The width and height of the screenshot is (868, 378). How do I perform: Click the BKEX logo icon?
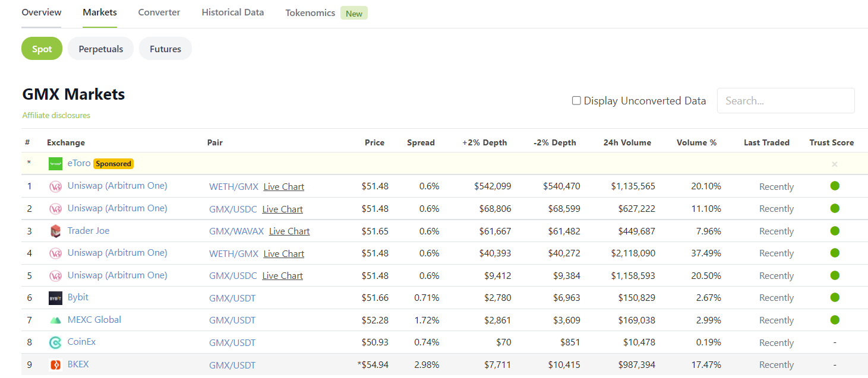click(55, 365)
